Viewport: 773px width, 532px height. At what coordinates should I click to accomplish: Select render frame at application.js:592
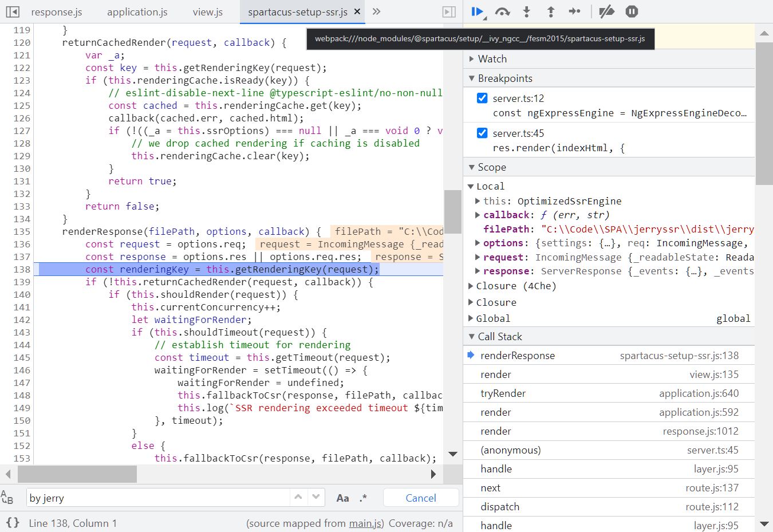[609, 412]
